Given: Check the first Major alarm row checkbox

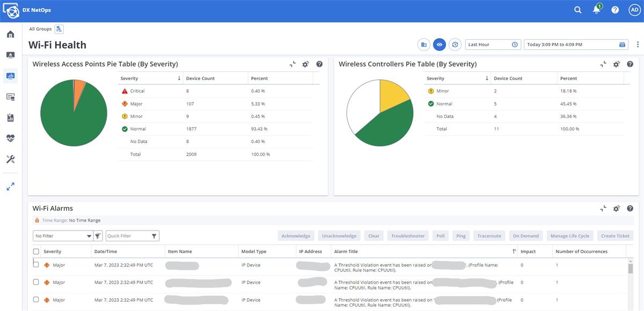Looking at the screenshot, I should pyautogui.click(x=36, y=264).
